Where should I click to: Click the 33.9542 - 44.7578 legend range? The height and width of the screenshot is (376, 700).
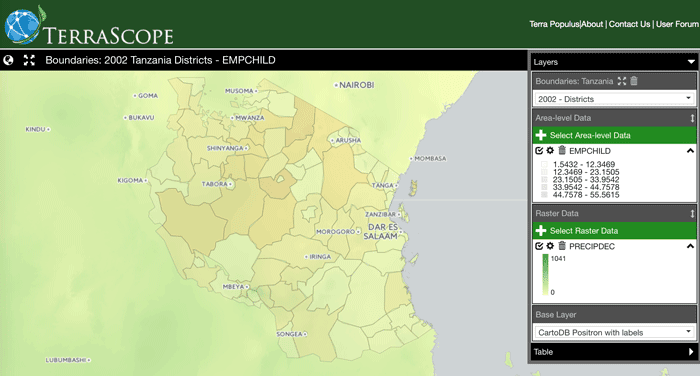coord(586,187)
